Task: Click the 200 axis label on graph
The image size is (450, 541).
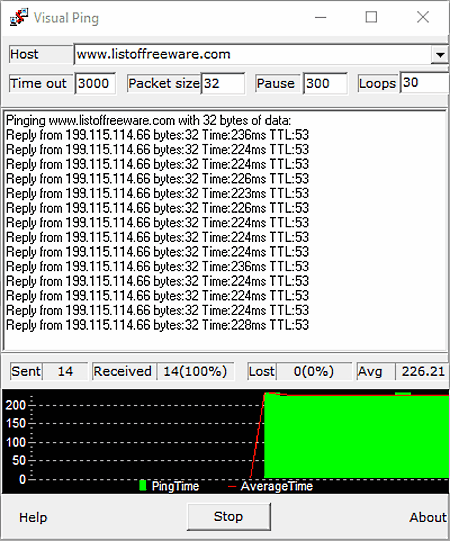Action: tap(16, 405)
